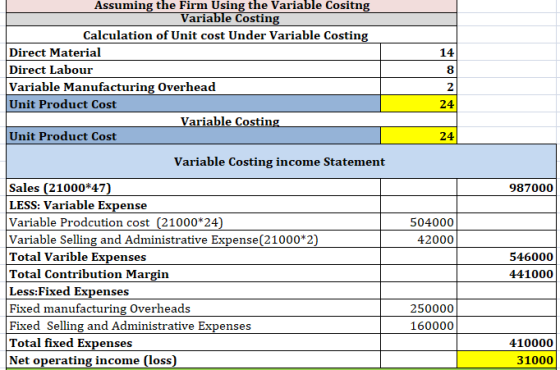Select the 'Total Varible Expenses' label
Viewport: 560px width, 370px height.
(193, 256)
